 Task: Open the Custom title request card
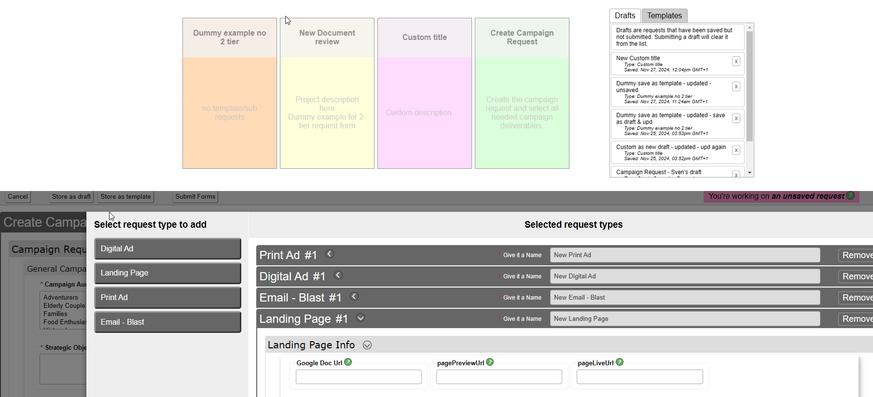(424, 93)
